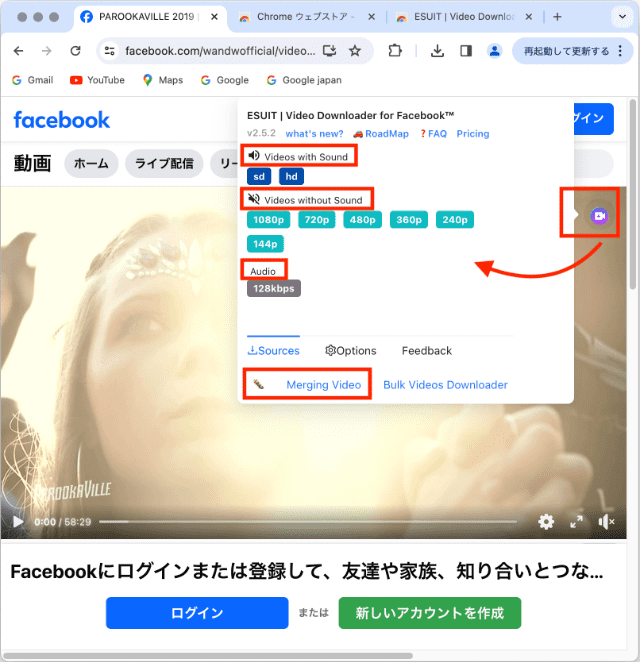Open the Google bookmark

(225, 80)
